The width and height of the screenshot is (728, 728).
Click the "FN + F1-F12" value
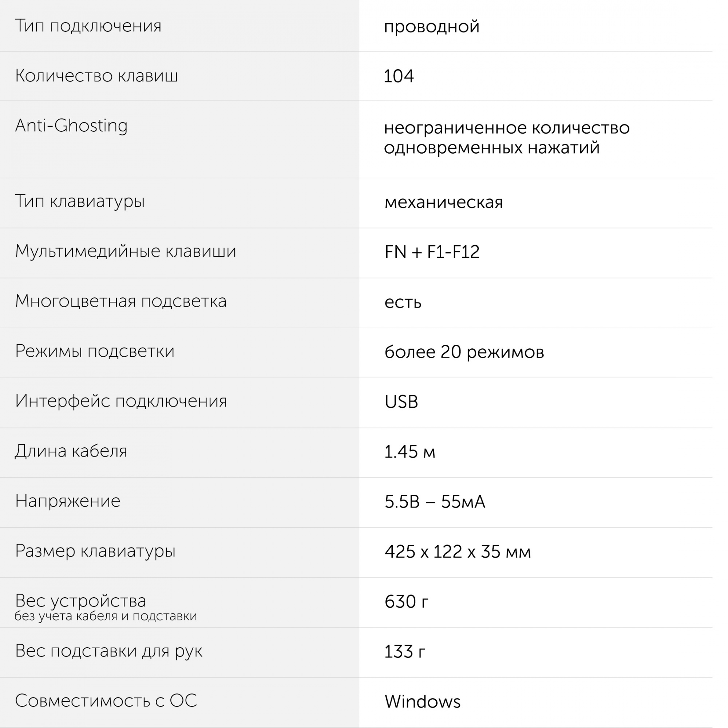pyautogui.click(x=432, y=252)
